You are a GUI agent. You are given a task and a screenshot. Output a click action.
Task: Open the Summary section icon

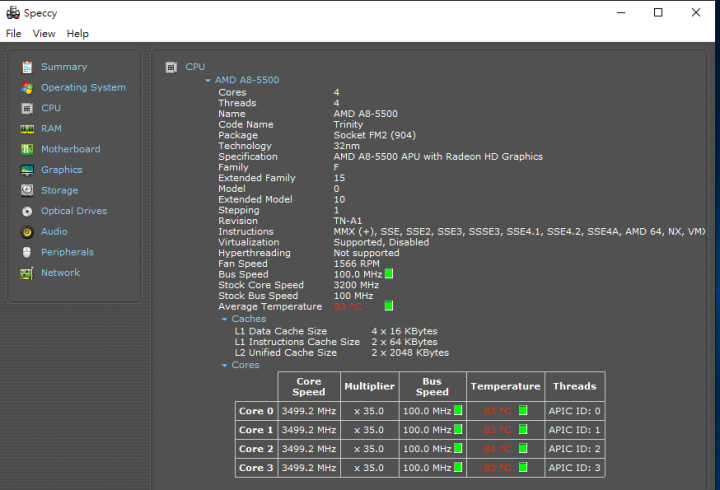27,67
